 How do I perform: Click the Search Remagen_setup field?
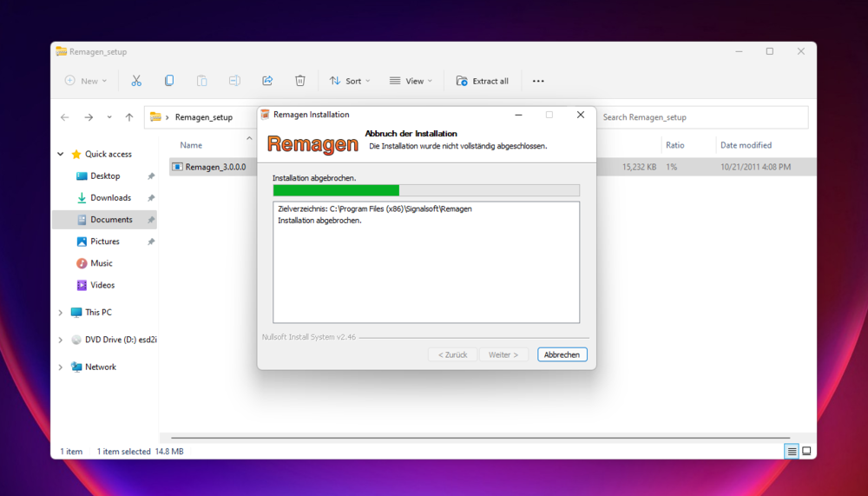click(702, 117)
